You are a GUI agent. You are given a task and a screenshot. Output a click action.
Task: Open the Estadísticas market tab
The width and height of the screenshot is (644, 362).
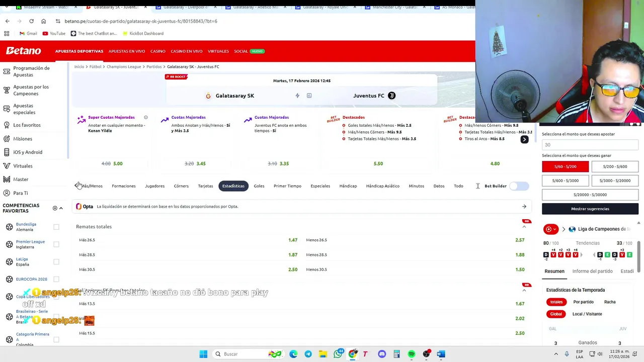[x=233, y=186]
